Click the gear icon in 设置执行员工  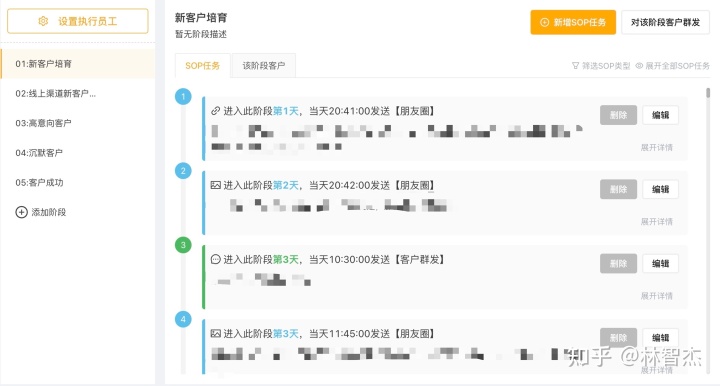coord(43,21)
